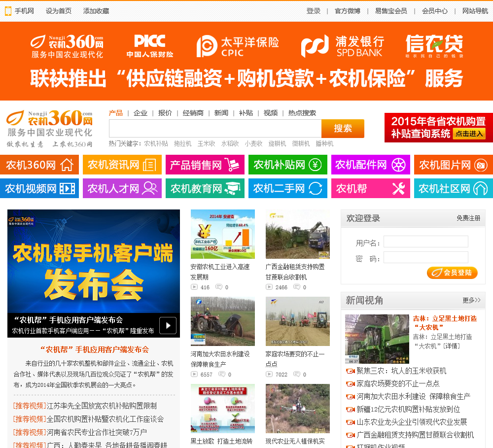Click 设为首页 in top bar

pos(59,11)
